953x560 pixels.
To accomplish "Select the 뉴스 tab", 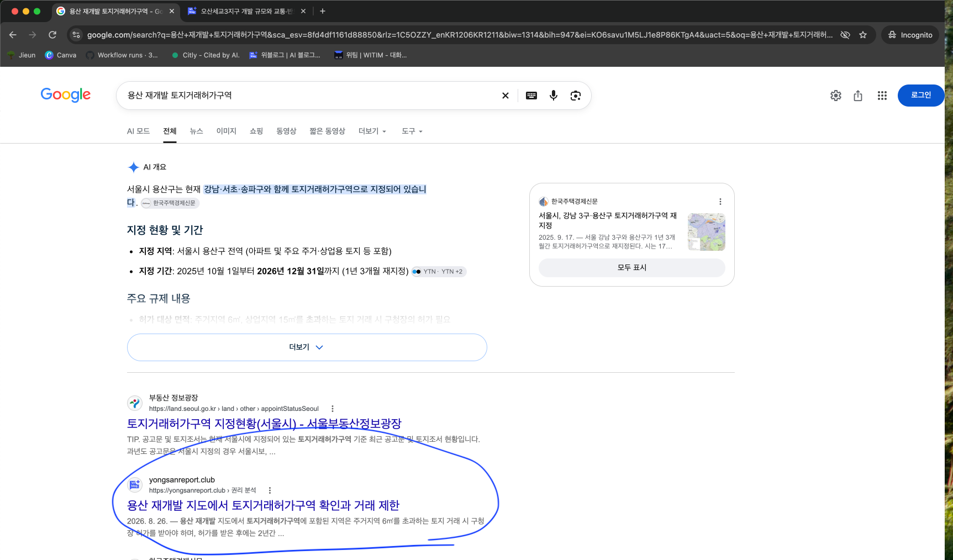I will tap(197, 131).
